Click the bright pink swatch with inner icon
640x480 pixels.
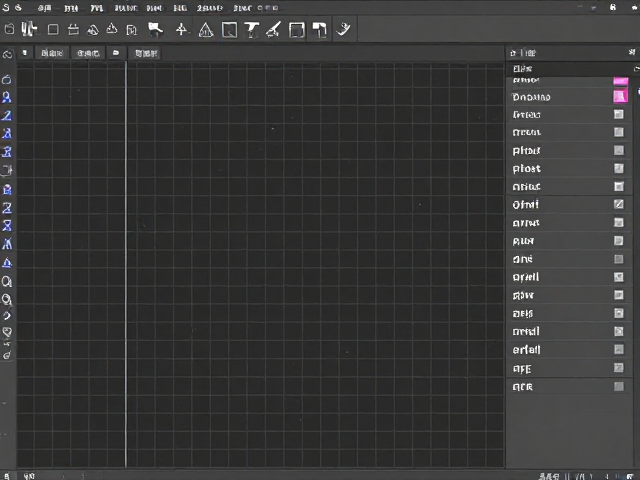(620, 97)
